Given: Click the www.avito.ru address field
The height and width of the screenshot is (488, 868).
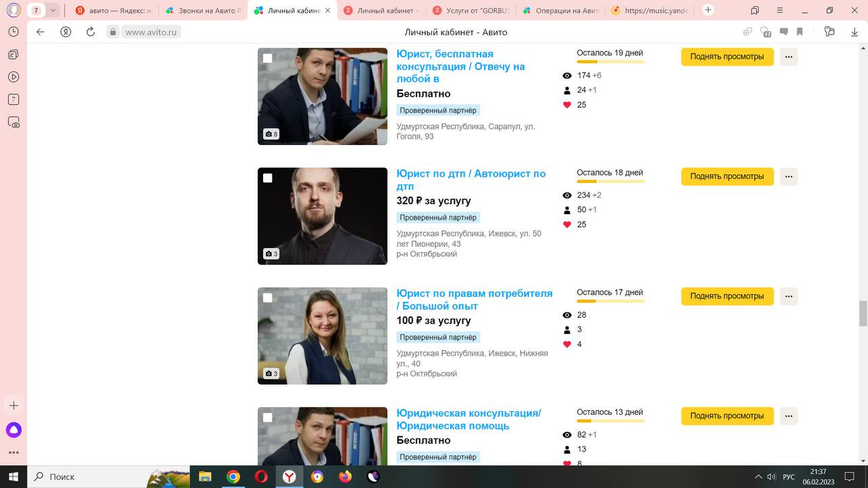Looking at the screenshot, I should click(152, 32).
